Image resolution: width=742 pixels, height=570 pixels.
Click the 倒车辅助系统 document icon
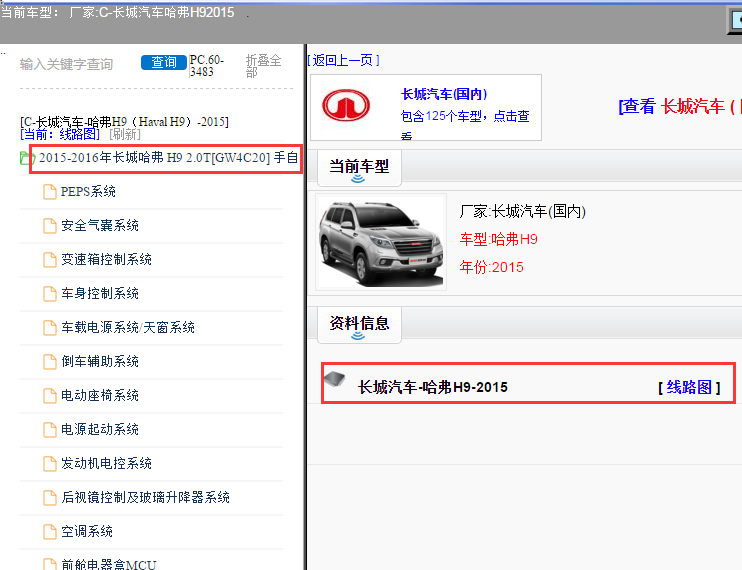click(x=50, y=362)
